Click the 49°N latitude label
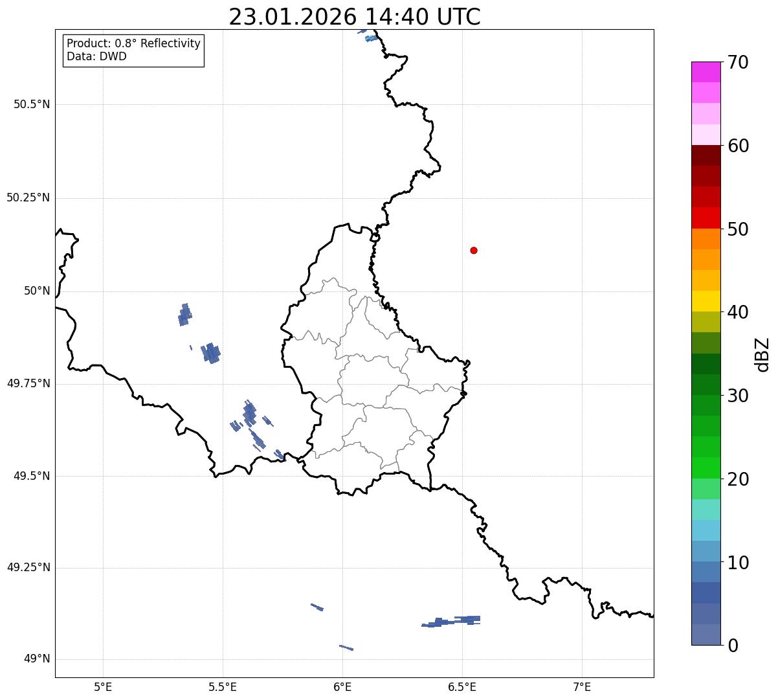The width and height of the screenshot is (778, 700). tap(37, 659)
